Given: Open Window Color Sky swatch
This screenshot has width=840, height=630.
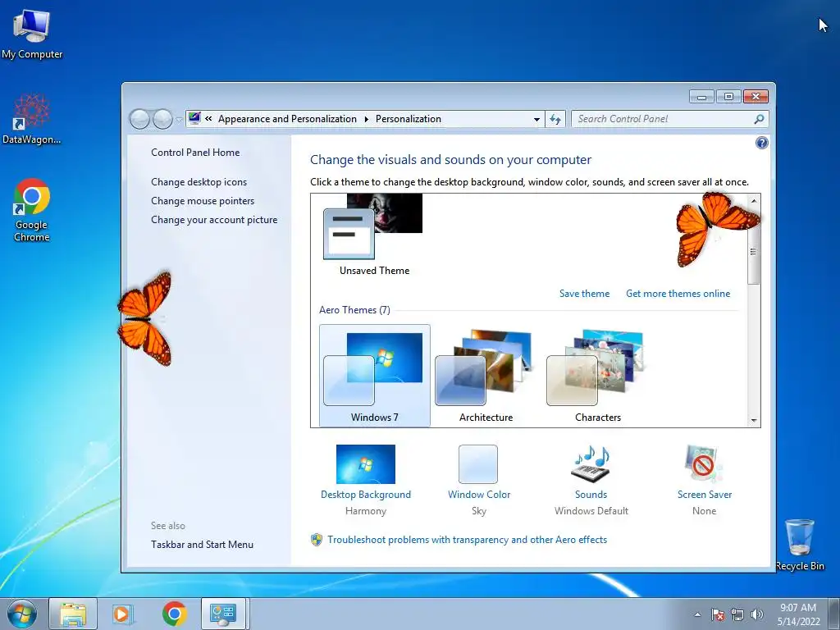Looking at the screenshot, I should pyautogui.click(x=478, y=464).
